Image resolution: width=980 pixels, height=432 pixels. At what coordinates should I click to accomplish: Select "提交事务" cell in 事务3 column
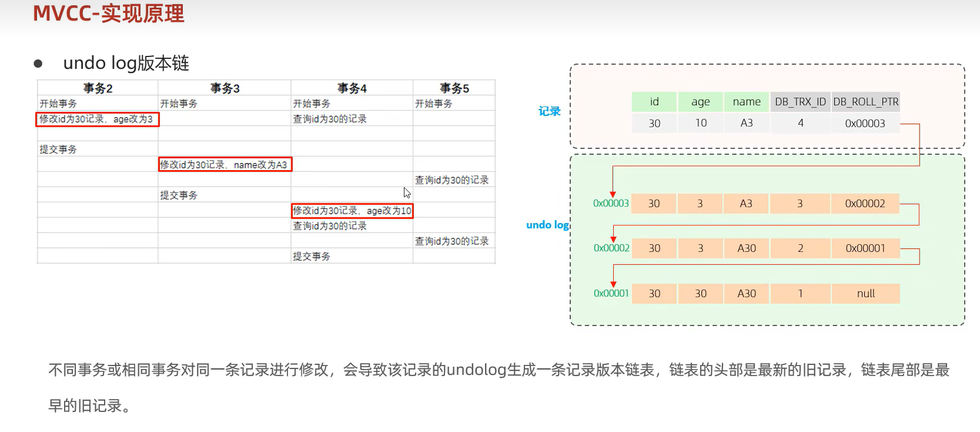coord(225,195)
